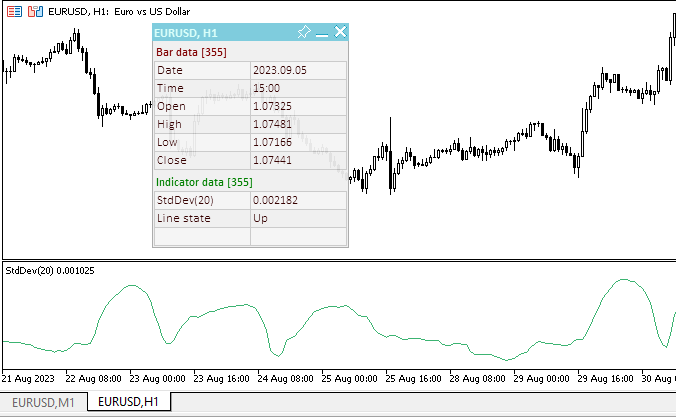This screenshot has height=417, width=676.
Task: Click the '25 Aug 00:00' time axis label
Action: click(349, 379)
